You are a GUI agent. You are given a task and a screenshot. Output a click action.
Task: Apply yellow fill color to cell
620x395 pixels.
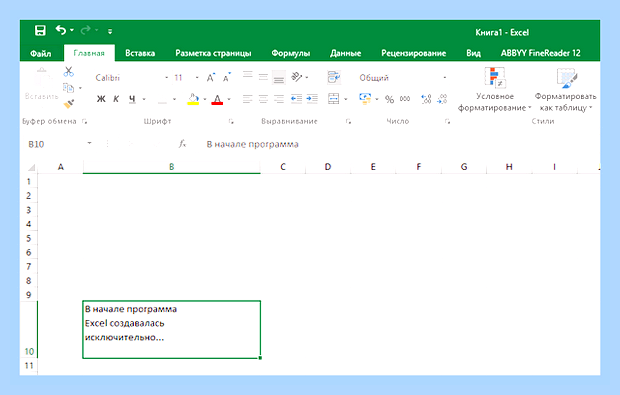coord(193,99)
